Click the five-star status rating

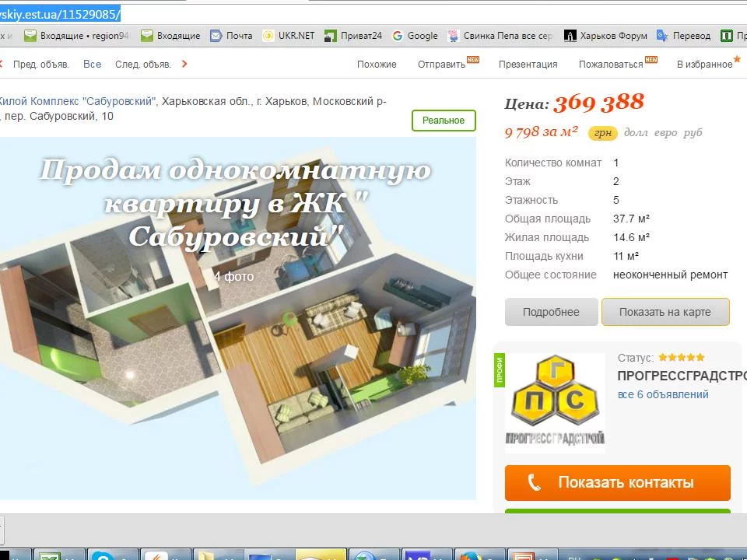click(682, 357)
